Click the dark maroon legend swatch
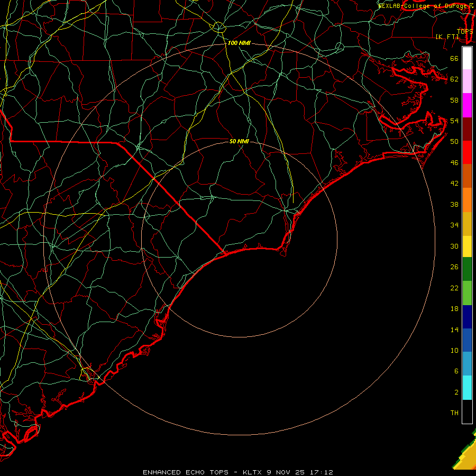 click(467, 129)
